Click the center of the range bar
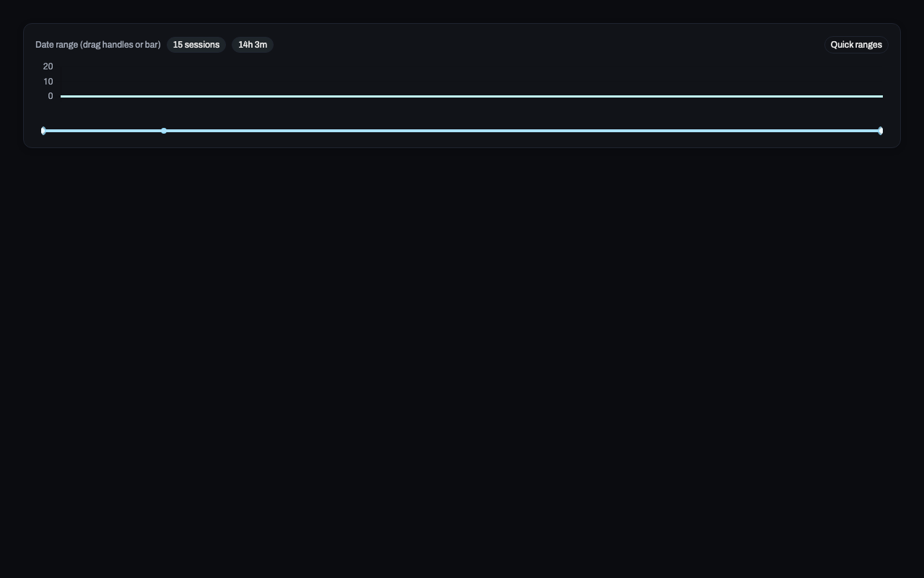 coord(462,131)
